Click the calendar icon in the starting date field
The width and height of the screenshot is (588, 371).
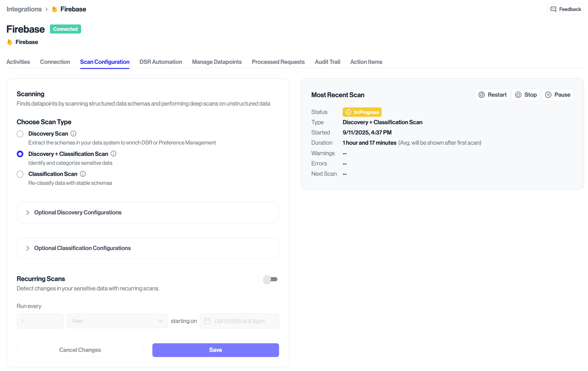pos(207,321)
